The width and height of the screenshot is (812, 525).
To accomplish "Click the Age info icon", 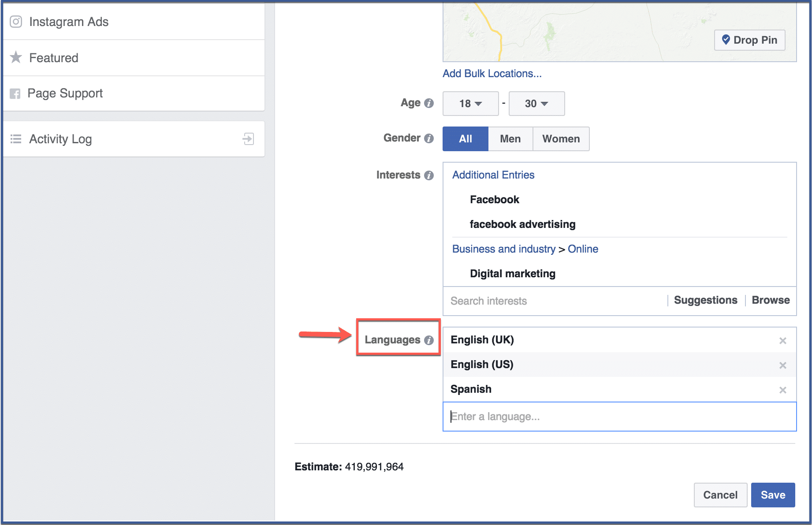I will tap(429, 103).
